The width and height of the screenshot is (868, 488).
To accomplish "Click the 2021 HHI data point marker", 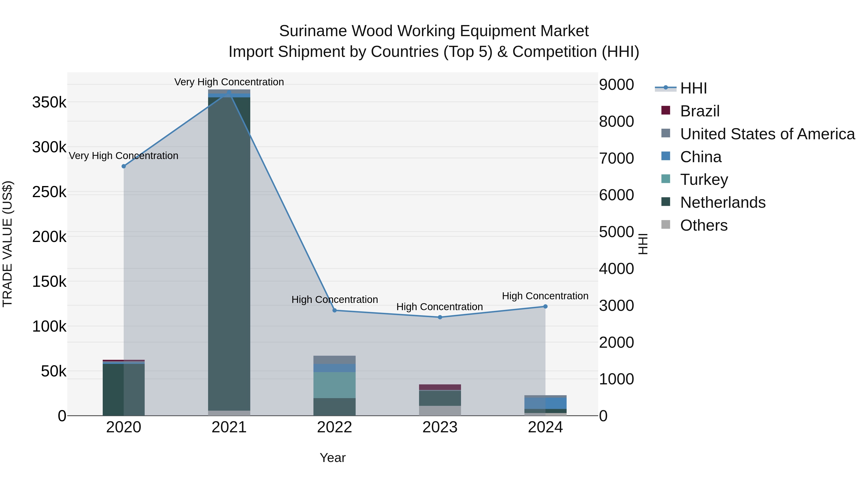I will tap(229, 92).
